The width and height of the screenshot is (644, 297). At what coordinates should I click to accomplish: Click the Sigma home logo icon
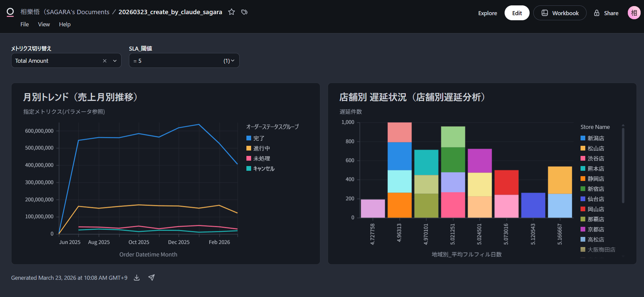(x=10, y=12)
